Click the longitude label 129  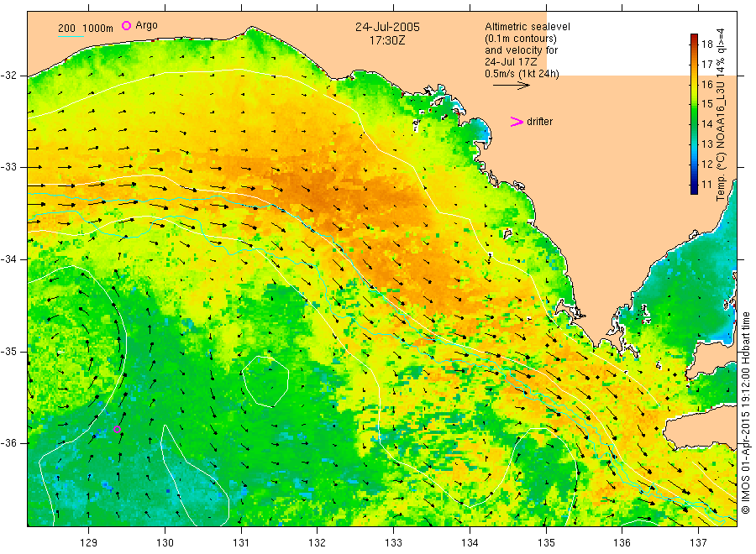click(89, 543)
